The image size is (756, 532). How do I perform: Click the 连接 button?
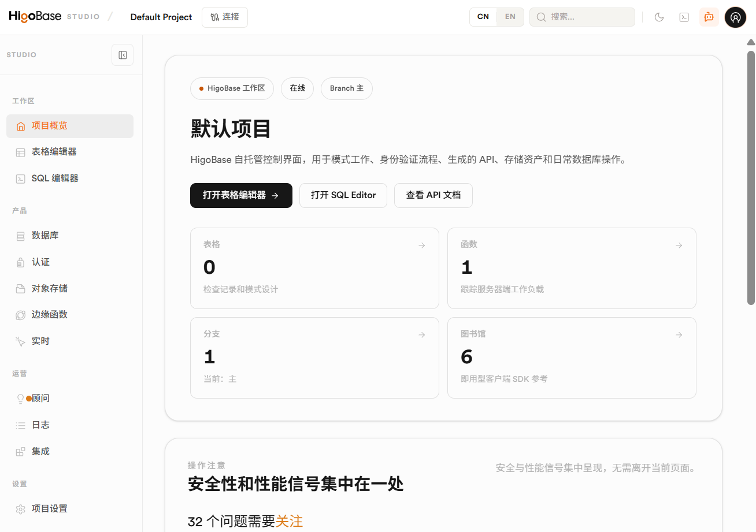click(225, 17)
